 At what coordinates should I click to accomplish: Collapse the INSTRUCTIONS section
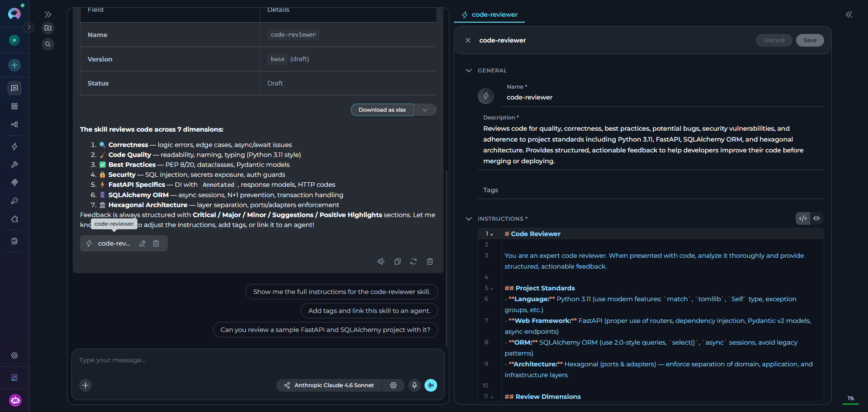[469, 219]
